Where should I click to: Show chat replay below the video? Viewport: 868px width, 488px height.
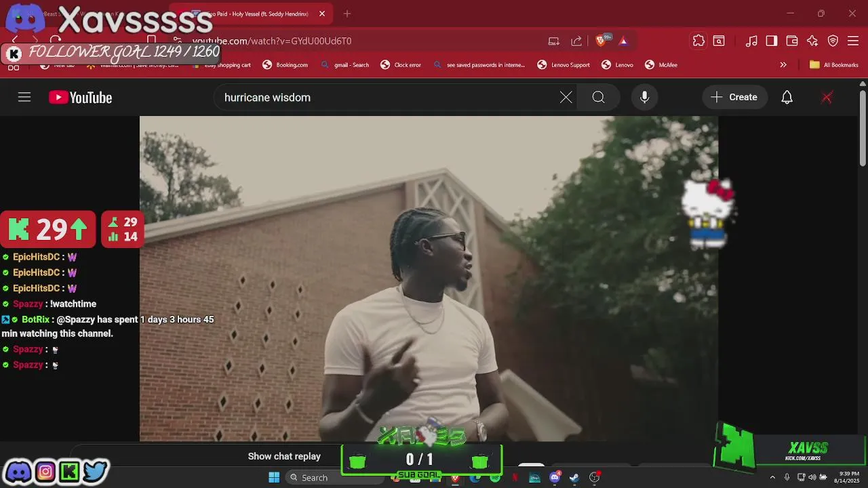click(284, 456)
